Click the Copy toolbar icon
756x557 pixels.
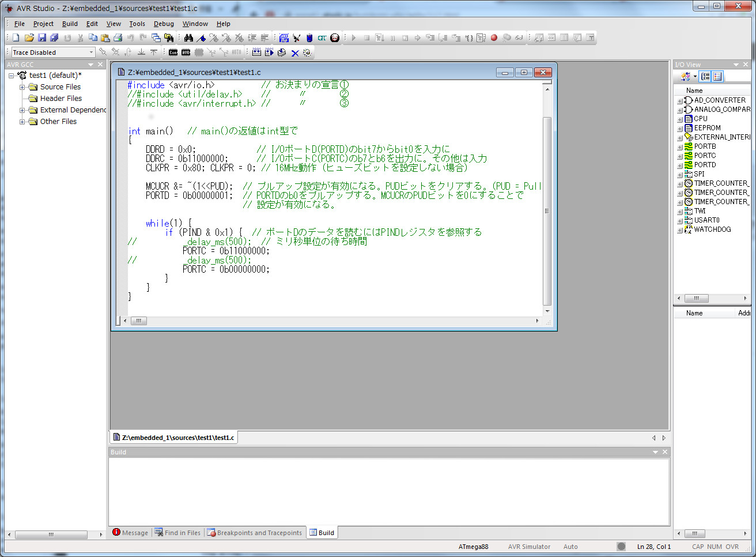[93, 37]
